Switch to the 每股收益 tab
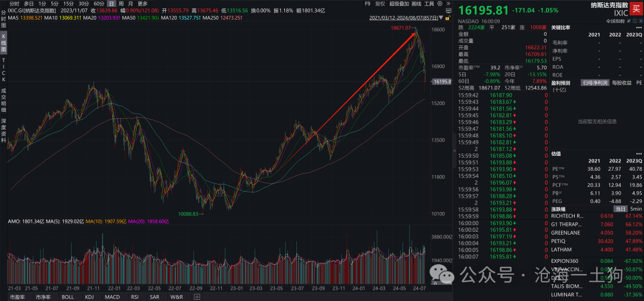The width and height of the screenshot is (644, 301). click(x=621, y=82)
